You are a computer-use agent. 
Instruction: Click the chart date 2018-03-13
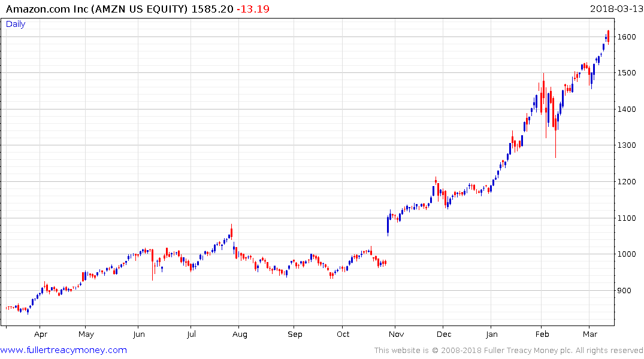(616, 9)
